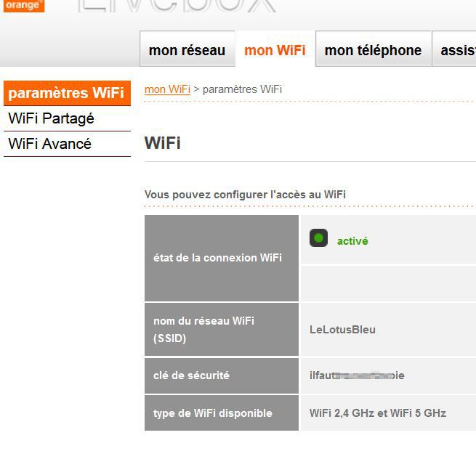Toggle the activé WiFi state label
Screen dimensions: 476x459
point(352,241)
